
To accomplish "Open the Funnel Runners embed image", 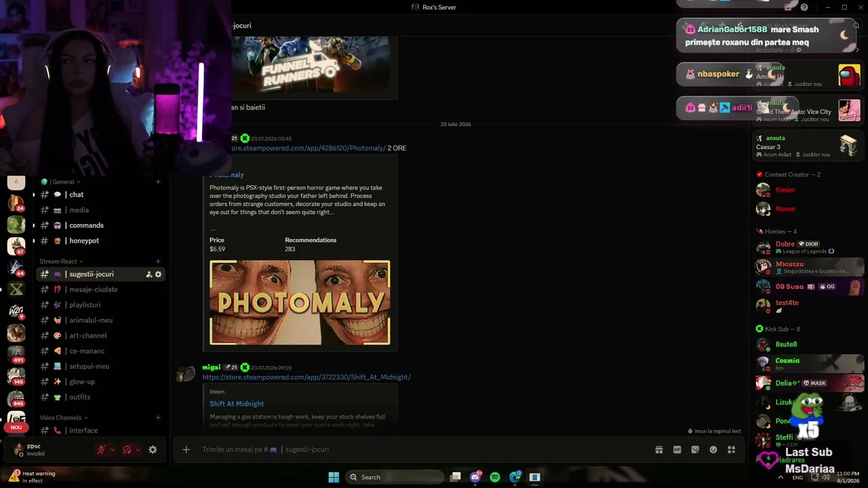I will click(x=311, y=64).
